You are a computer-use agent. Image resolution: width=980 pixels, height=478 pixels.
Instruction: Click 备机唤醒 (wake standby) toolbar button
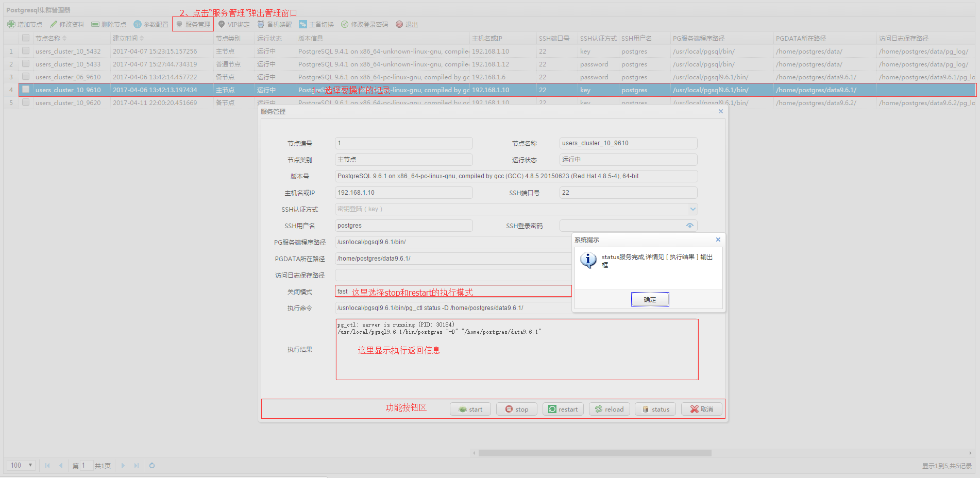275,24
